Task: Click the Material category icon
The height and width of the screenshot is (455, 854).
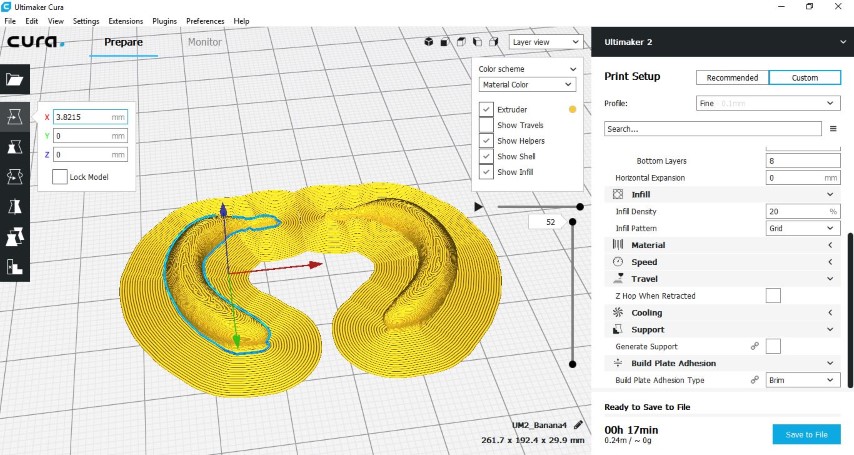Action: pos(618,245)
